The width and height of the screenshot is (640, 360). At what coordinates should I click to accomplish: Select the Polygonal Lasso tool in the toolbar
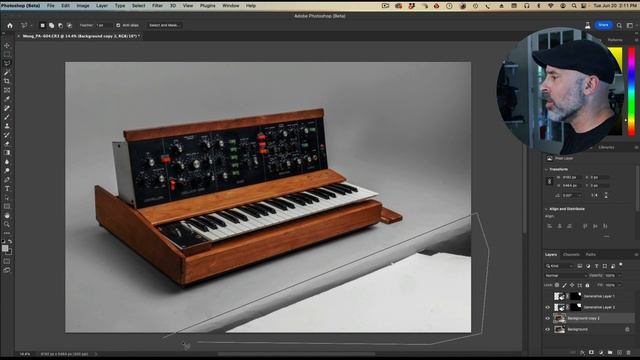7,63
